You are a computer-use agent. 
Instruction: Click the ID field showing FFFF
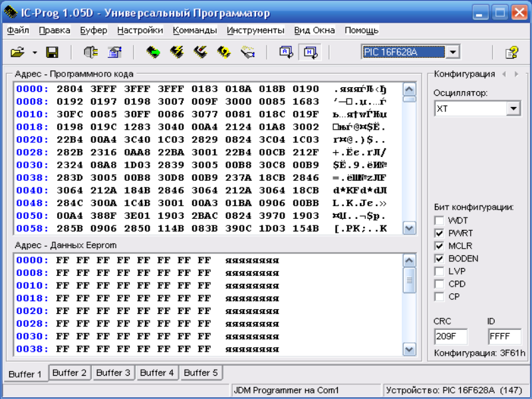(505, 336)
